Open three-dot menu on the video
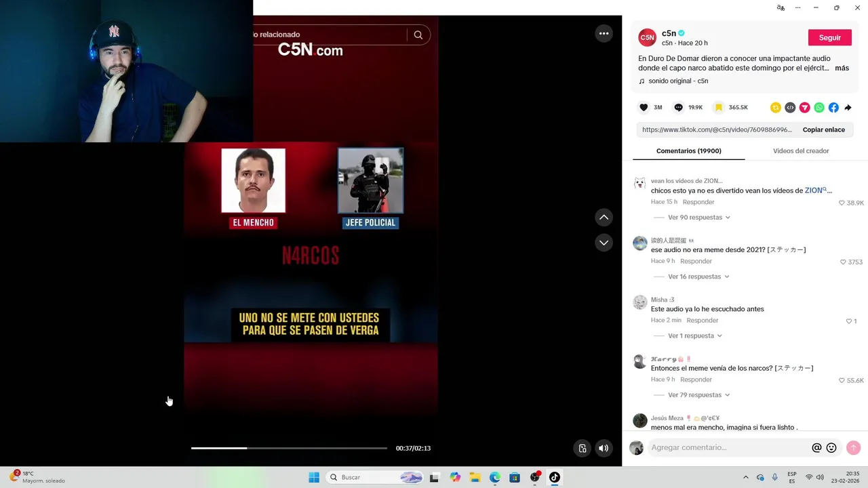 click(604, 33)
